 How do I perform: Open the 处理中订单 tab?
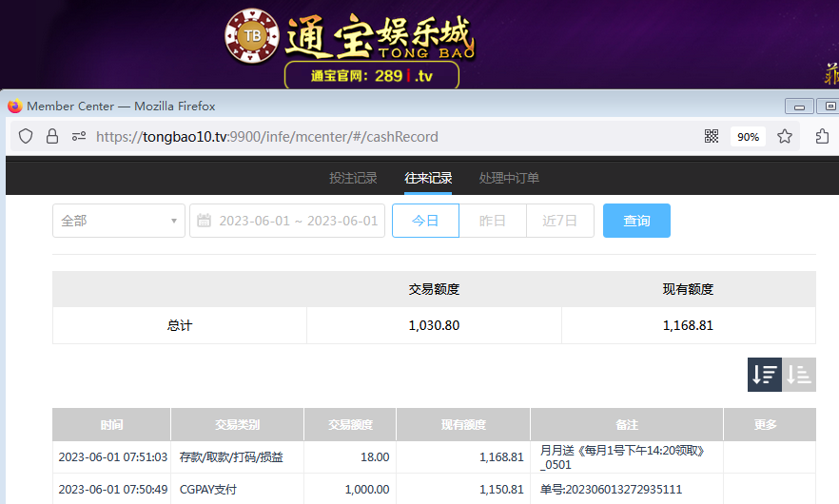(x=509, y=178)
